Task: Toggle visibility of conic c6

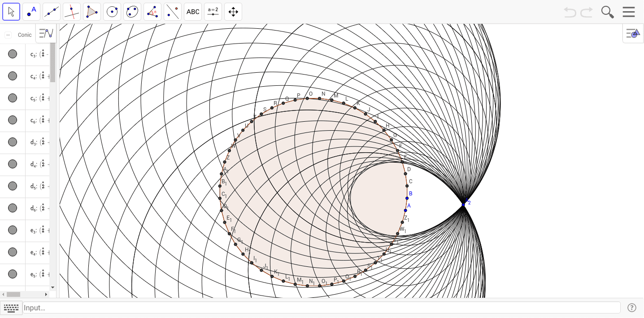Action: point(13,120)
